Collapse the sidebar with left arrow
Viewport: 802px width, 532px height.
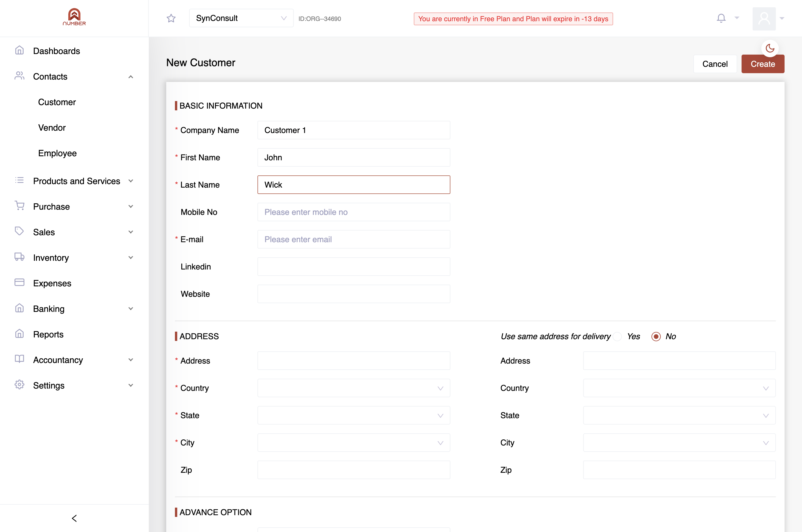coord(74,518)
